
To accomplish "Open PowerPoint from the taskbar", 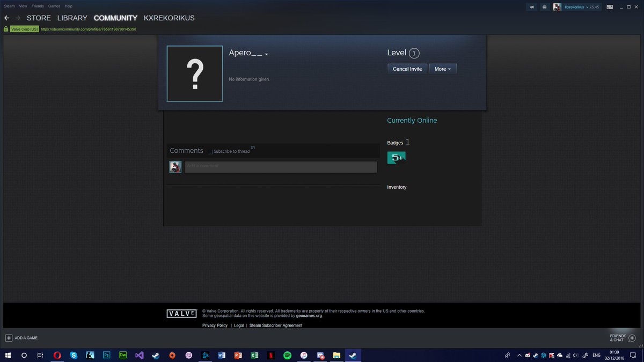I will (x=238, y=355).
